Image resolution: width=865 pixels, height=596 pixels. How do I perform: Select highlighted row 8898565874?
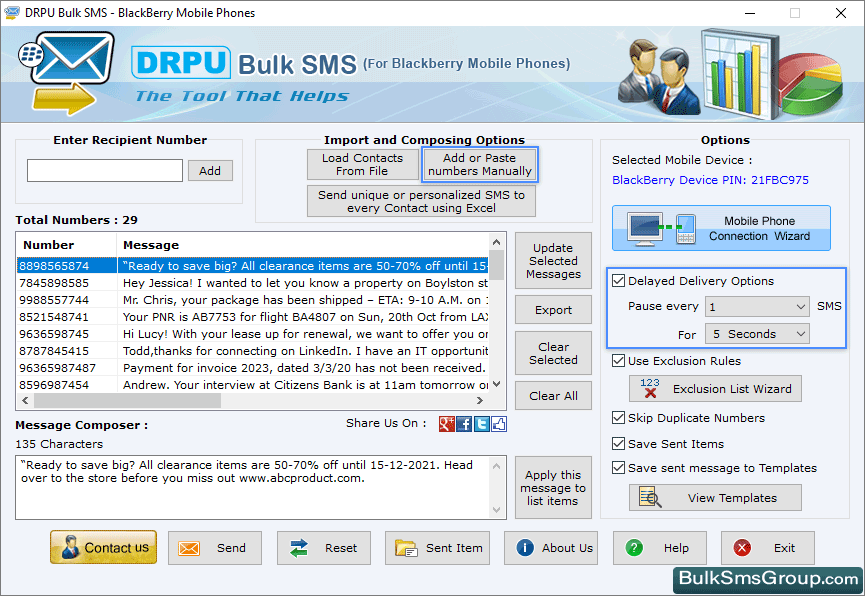(253, 265)
